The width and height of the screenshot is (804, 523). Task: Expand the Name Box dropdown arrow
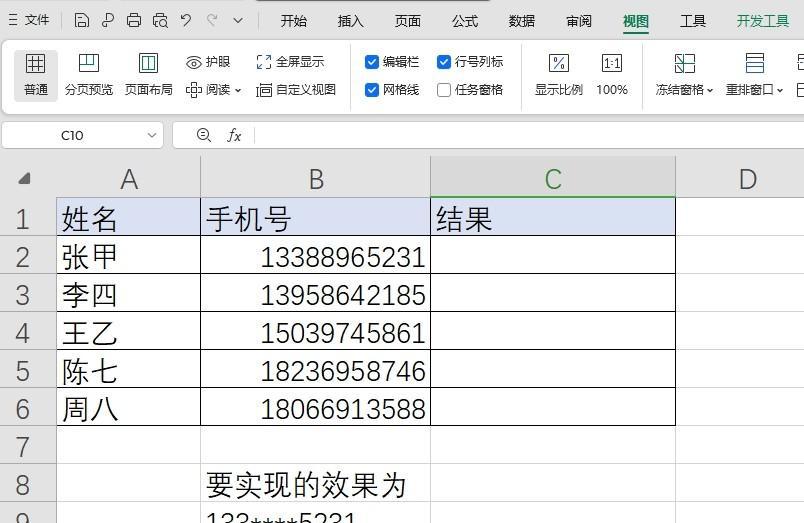pos(152,135)
